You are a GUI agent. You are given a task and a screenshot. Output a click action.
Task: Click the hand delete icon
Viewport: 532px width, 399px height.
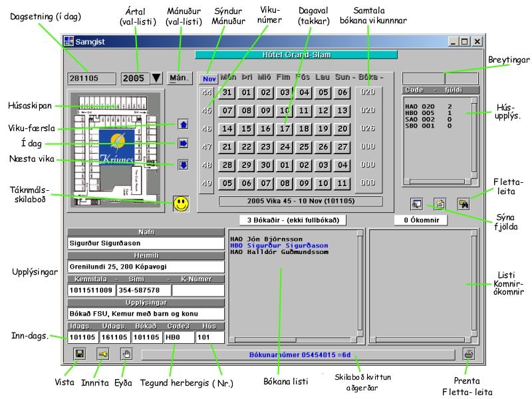(126, 354)
